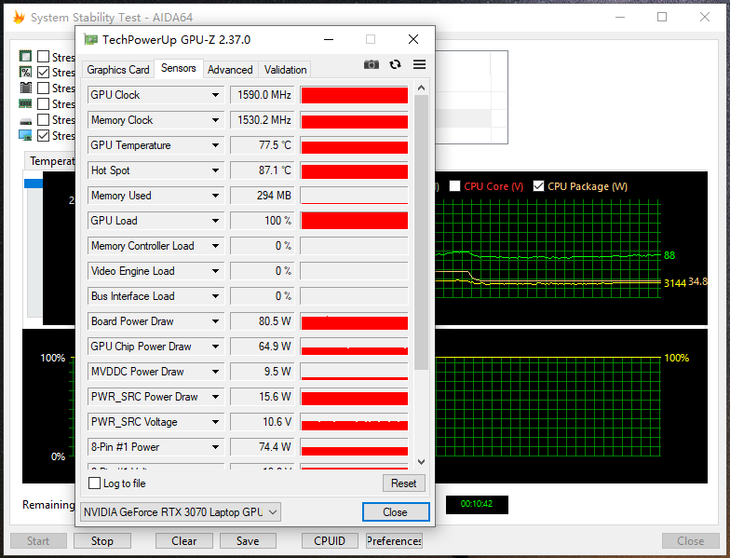Switch to the Graphics Card tab
730x558 pixels.
pos(118,70)
